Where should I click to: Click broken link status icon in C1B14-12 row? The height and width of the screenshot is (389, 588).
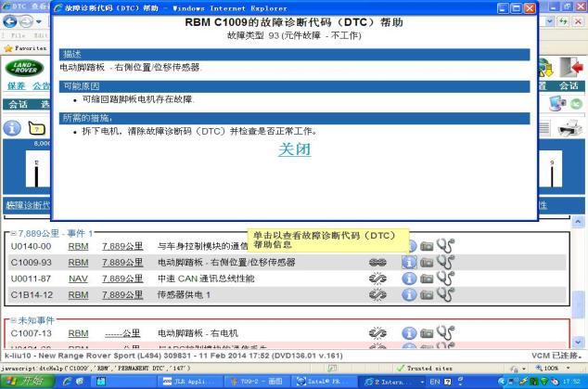[377, 294]
